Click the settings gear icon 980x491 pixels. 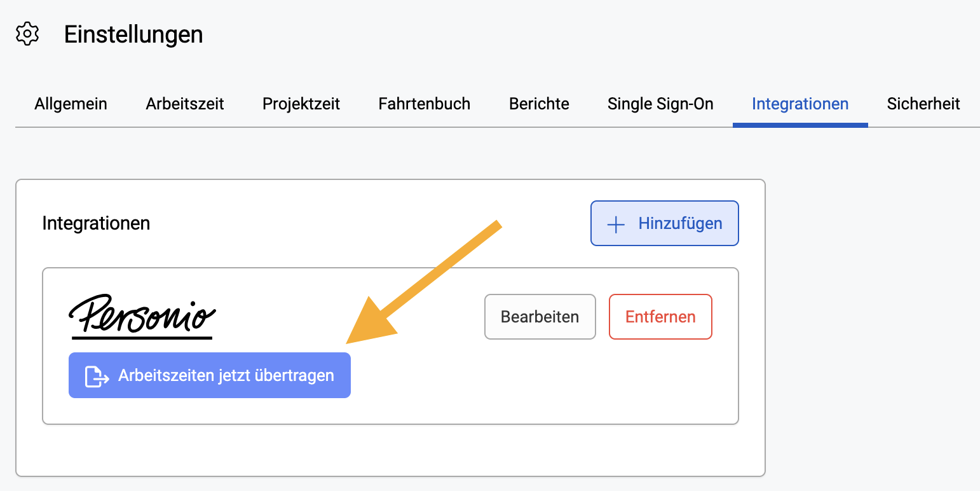27,34
